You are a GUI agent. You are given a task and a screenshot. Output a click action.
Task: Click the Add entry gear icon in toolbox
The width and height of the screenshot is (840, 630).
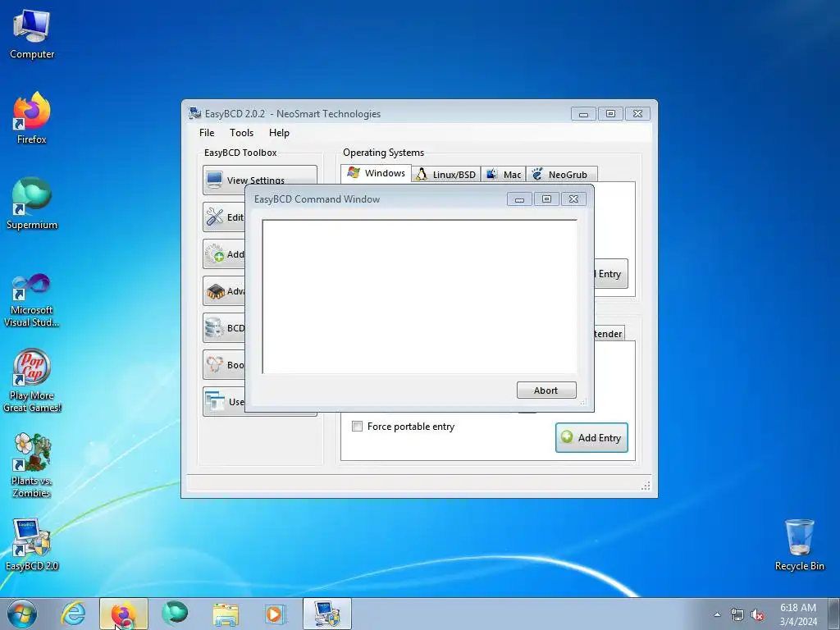(x=215, y=254)
